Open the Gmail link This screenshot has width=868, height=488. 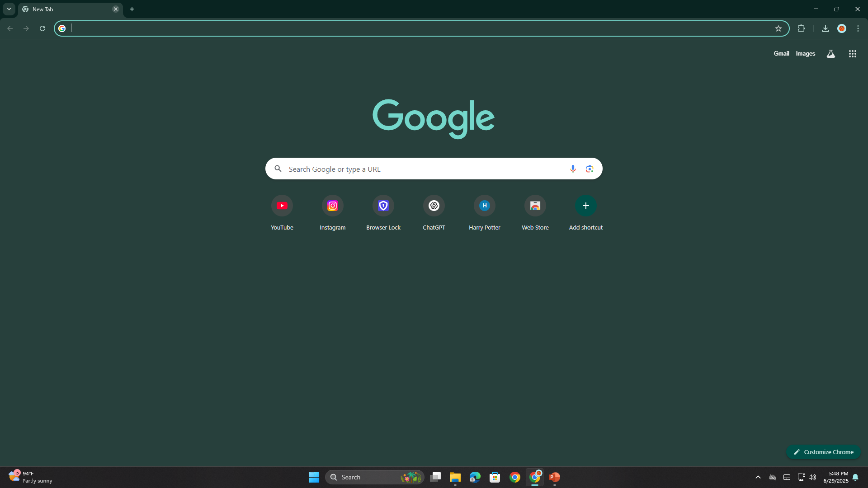tap(781, 54)
